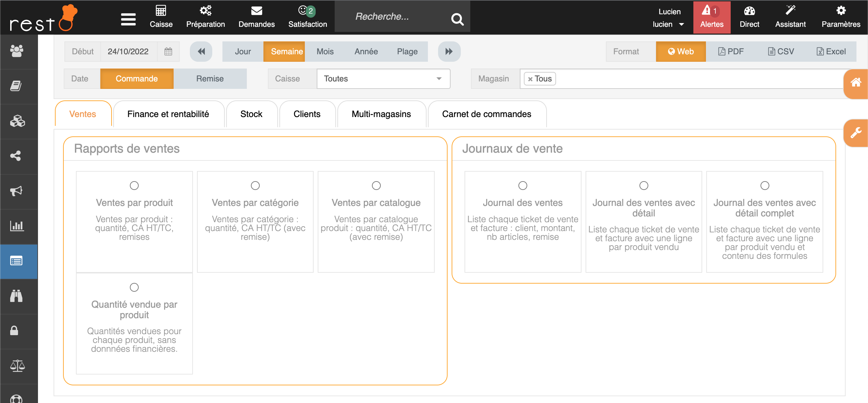
Task: Expand the Caisse Toutes dropdown
Action: pyautogui.click(x=383, y=79)
